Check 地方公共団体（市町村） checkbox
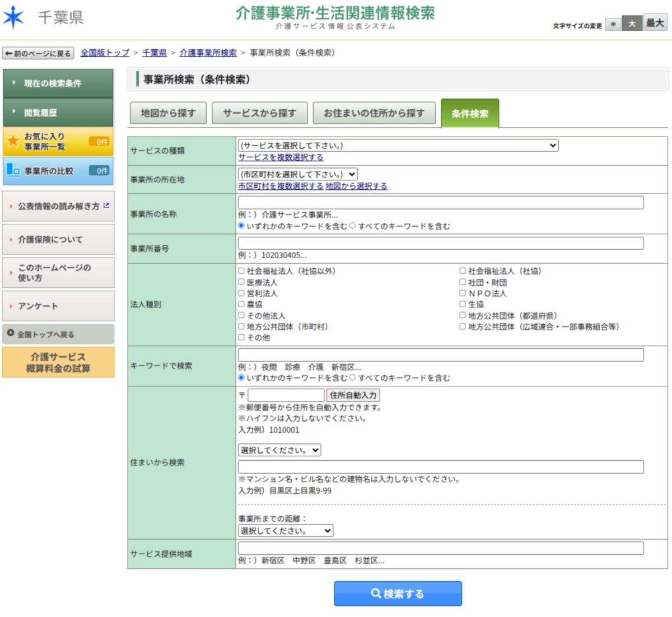The height and width of the screenshot is (617, 672). (241, 326)
